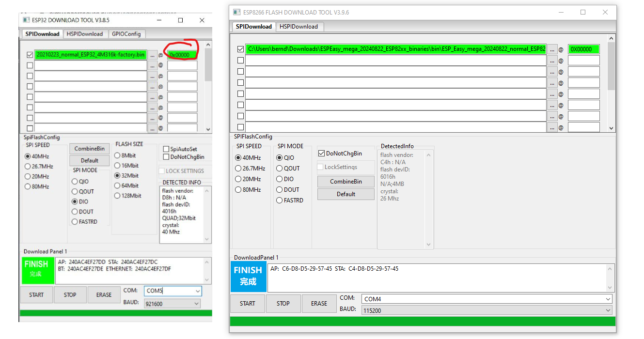Click Default button in ESP32 window
Screen dimensions: 644x339
[x=90, y=161]
